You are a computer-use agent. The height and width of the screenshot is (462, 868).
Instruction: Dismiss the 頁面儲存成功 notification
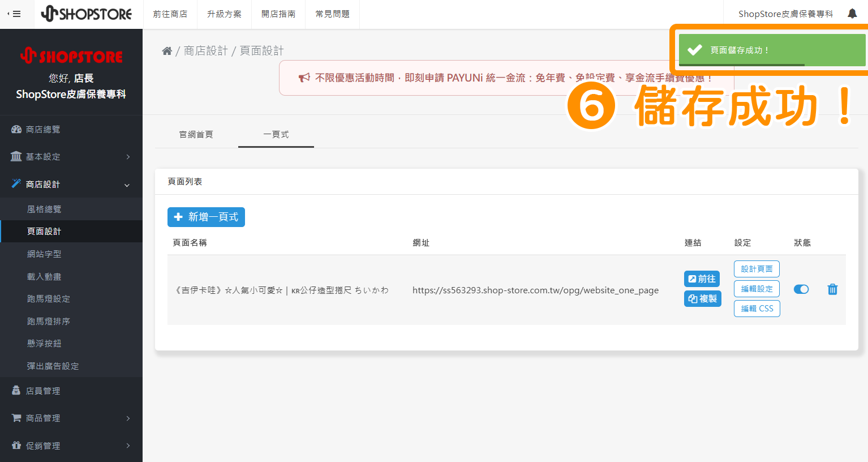click(x=772, y=50)
